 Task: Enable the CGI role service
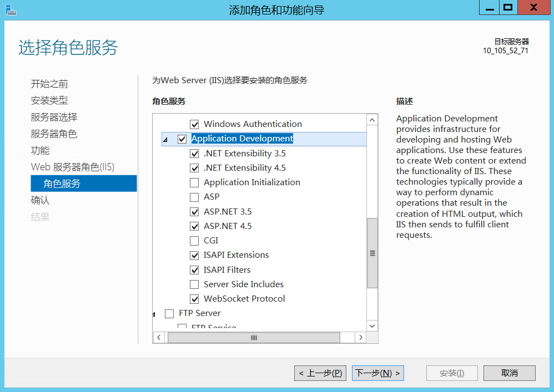coord(195,240)
